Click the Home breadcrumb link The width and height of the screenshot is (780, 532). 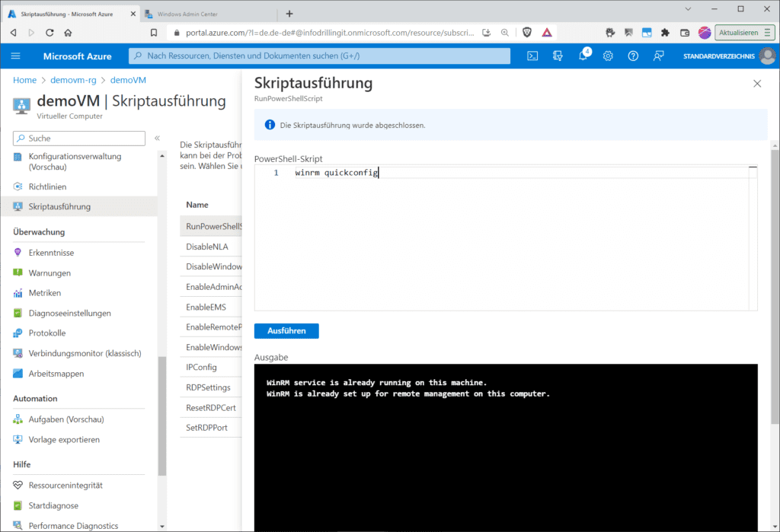[25, 80]
